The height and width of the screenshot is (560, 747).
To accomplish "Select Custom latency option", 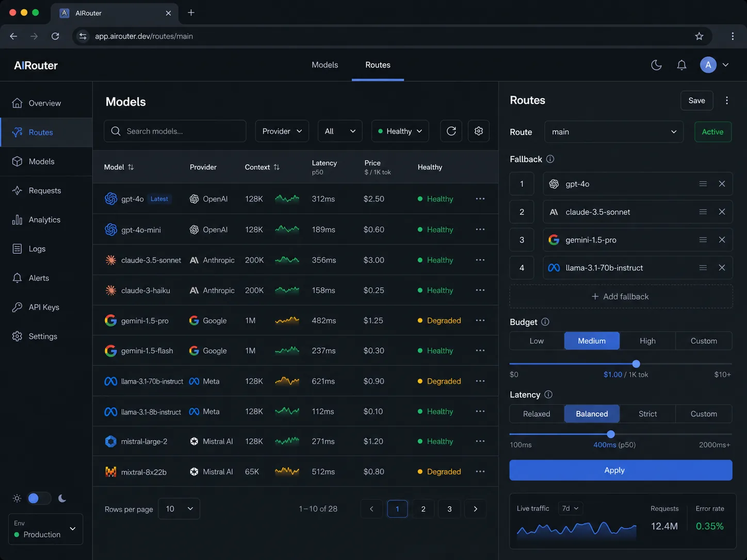I will pos(704,414).
